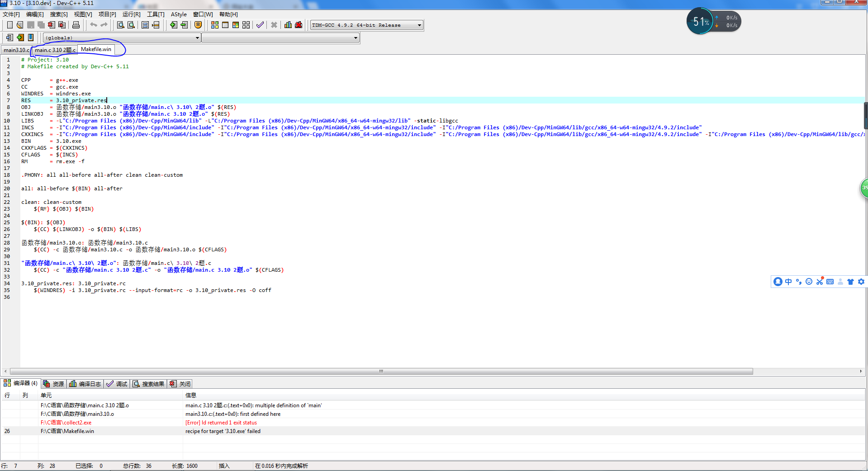868x471 pixels.
Task: Switch to the 搜索结果 bottom tab
Action: (149, 384)
